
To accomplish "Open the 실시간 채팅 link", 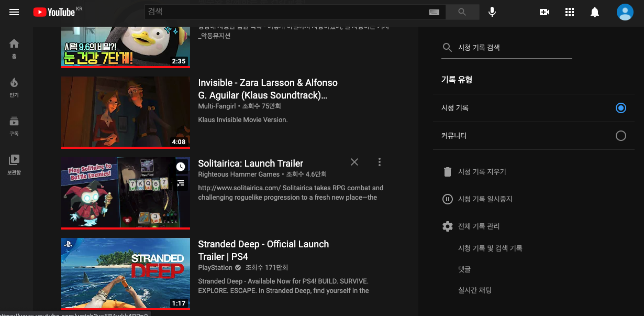I will pos(475,290).
